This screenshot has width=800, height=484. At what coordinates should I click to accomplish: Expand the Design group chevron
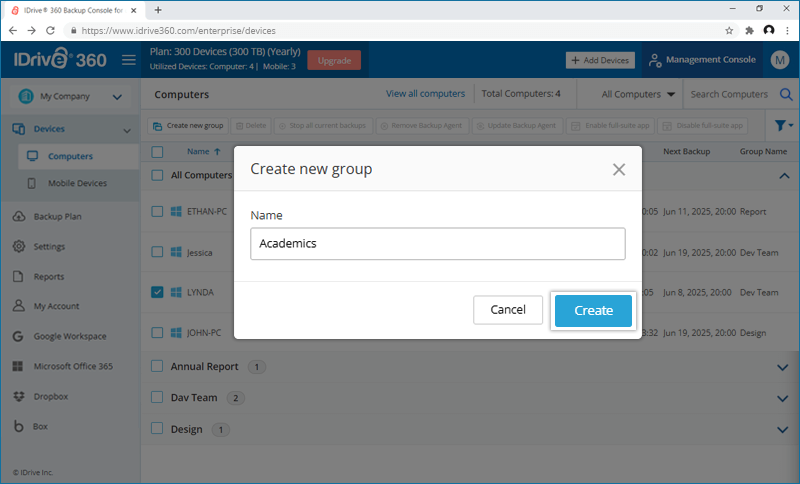click(782, 429)
